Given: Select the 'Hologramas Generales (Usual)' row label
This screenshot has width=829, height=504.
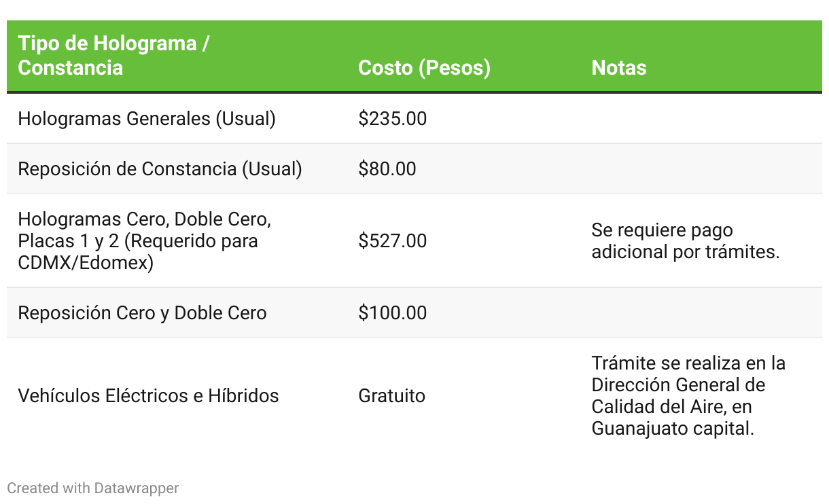Looking at the screenshot, I should (x=147, y=119).
